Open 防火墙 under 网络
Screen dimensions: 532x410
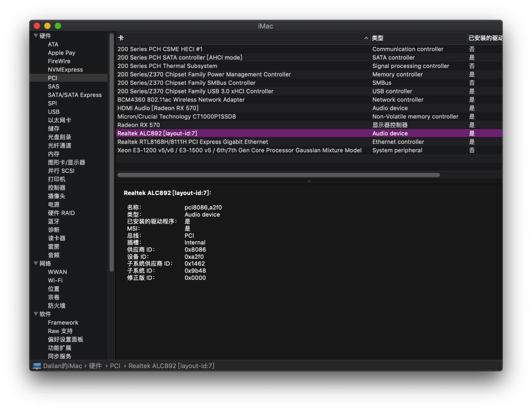56,306
